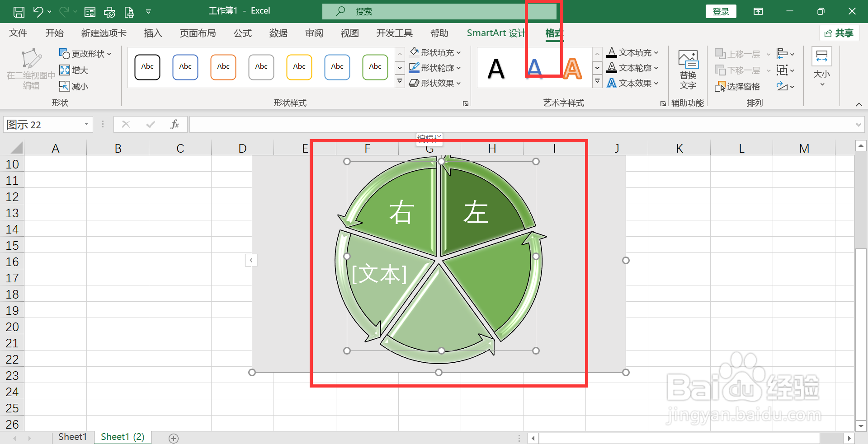Click Save on the Quick Access Toolbar

pos(19,11)
